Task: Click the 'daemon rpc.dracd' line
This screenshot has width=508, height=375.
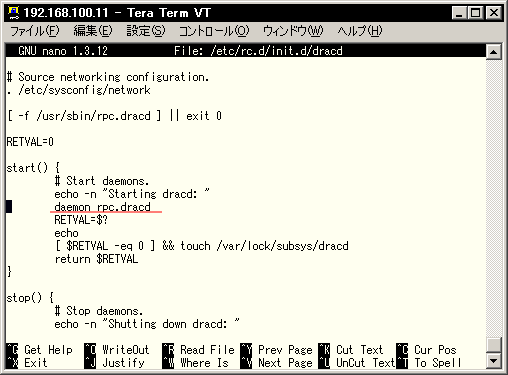Action: tap(102, 207)
